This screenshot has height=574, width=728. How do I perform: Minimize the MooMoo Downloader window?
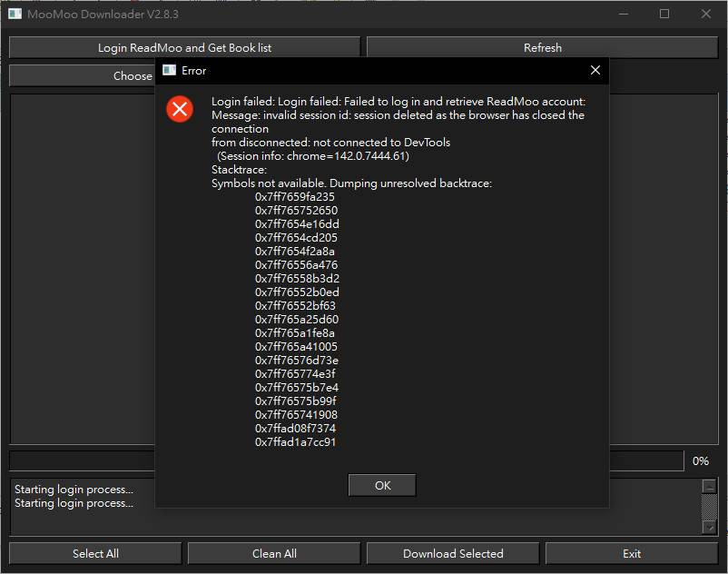[x=623, y=14]
